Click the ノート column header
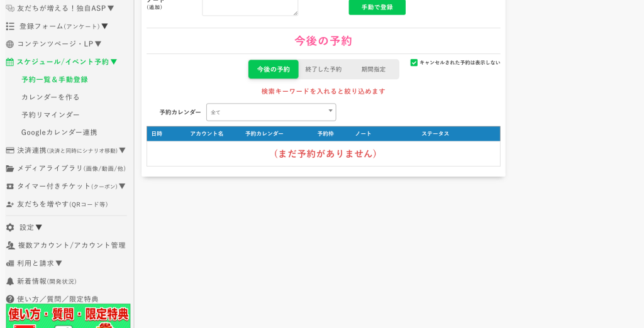This screenshot has height=328, width=644. click(x=363, y=134)
